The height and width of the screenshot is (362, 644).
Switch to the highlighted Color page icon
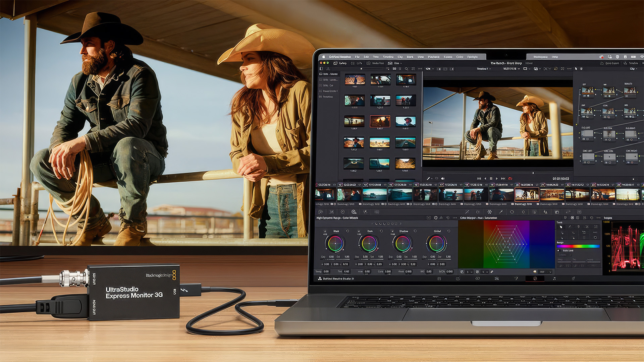pyautogui.click(x=535, y=279)
